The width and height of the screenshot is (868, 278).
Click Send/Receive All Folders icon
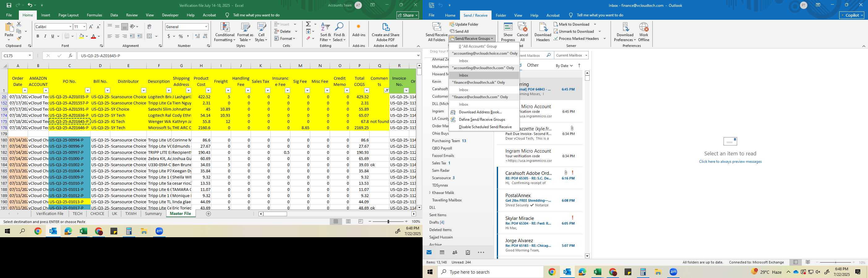(x=436, y=32)
